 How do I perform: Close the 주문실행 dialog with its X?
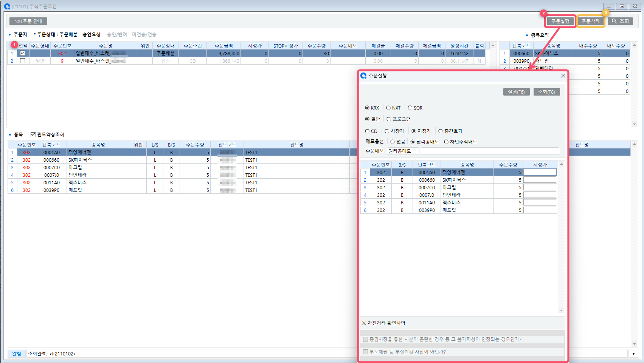click(x=563, y=76)
